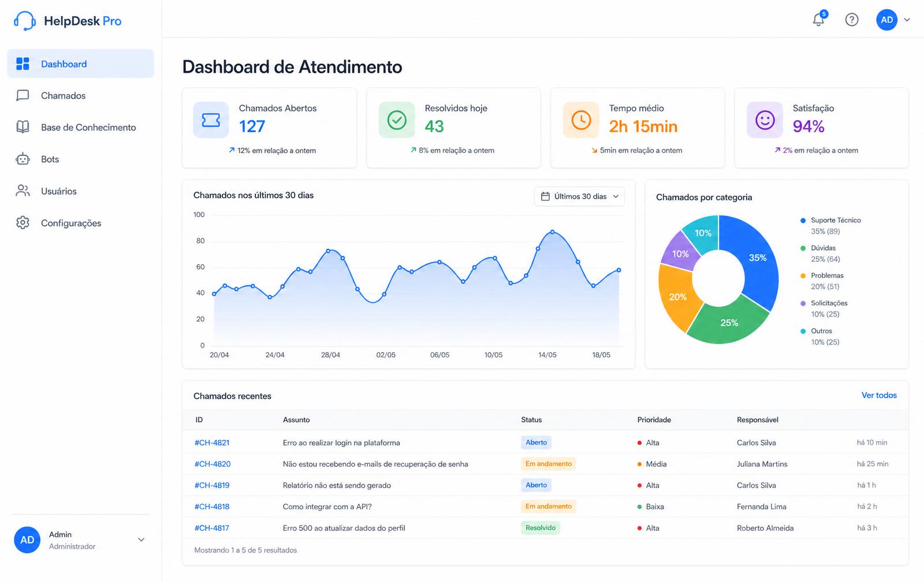924x582 pixels.
Task: Click the smiley icon in Satisfação card
Action: (765, 120)
